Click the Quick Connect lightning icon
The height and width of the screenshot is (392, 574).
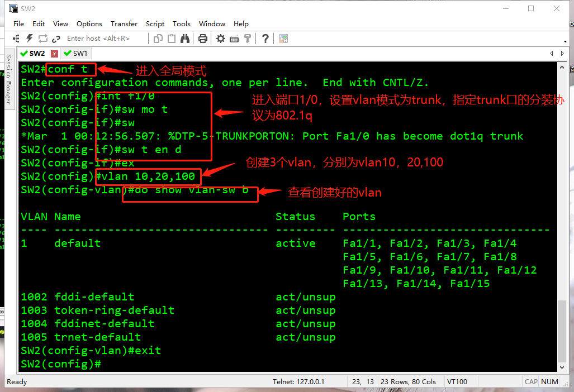coord(29,39)
